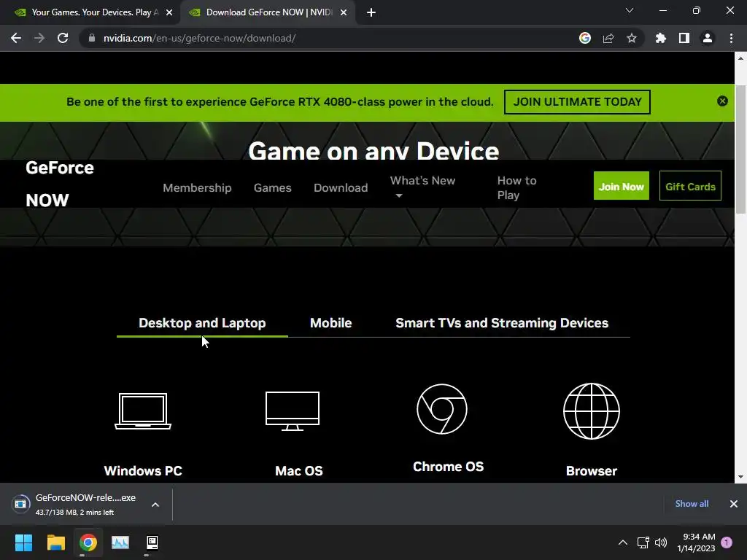Screen dimensions: 747x560
Task: Click the page vertical scrollbar thumb
Action: pyautogui.click(x=740, y=150)
